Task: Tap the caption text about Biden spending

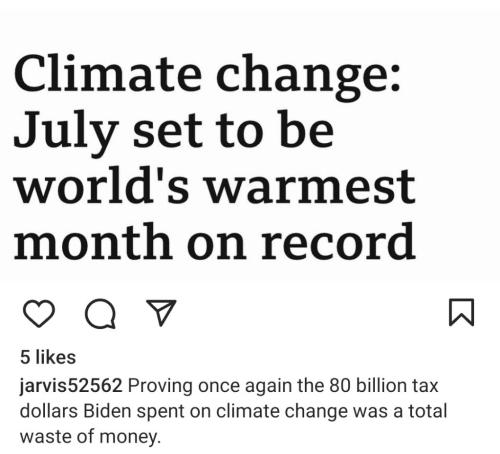Action: tap(233, 411)
